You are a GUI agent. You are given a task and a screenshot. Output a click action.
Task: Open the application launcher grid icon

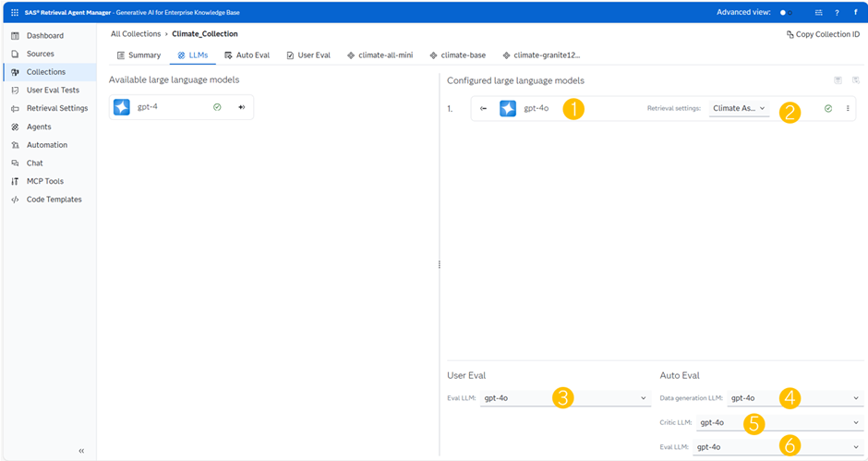coord(15,12)
